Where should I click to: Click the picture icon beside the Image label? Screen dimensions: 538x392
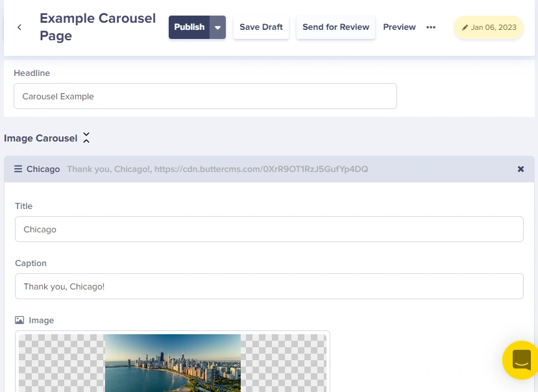pos(19,321)
